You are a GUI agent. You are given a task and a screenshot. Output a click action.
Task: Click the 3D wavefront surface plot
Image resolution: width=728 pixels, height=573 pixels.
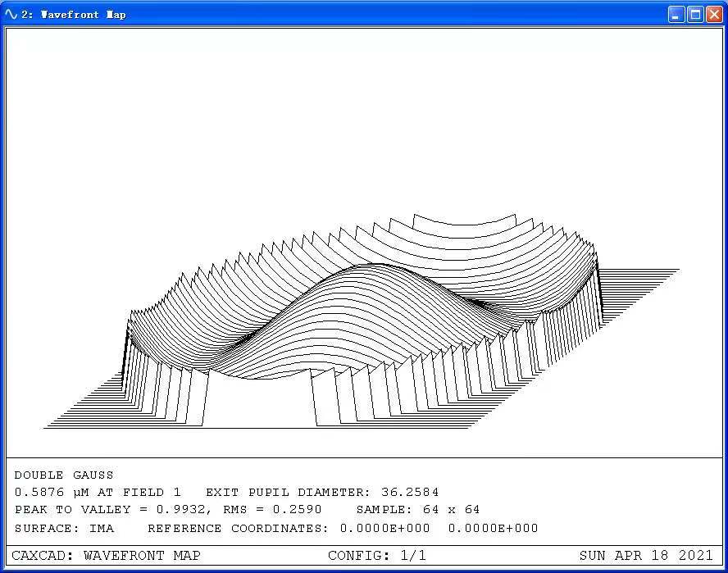pos(362,321)
